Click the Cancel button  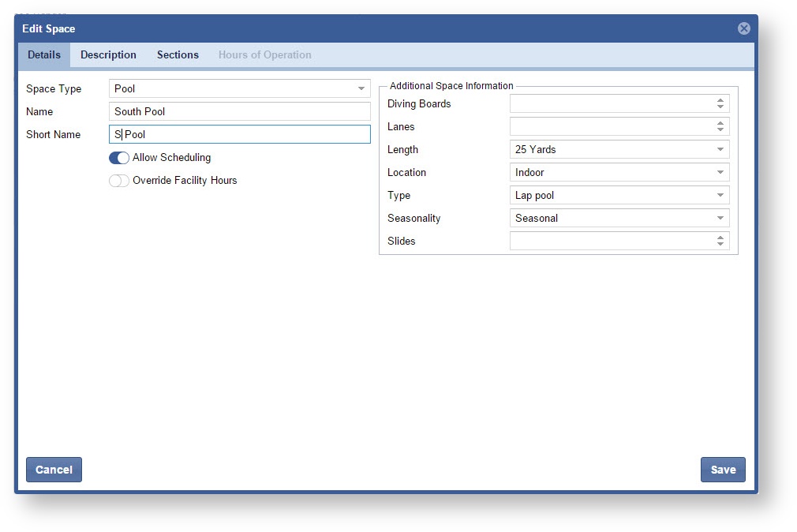54,470
